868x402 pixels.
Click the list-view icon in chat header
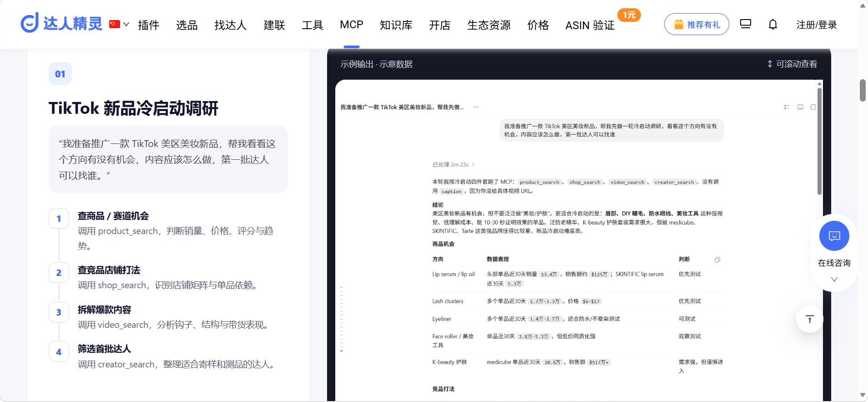[787, 107]
